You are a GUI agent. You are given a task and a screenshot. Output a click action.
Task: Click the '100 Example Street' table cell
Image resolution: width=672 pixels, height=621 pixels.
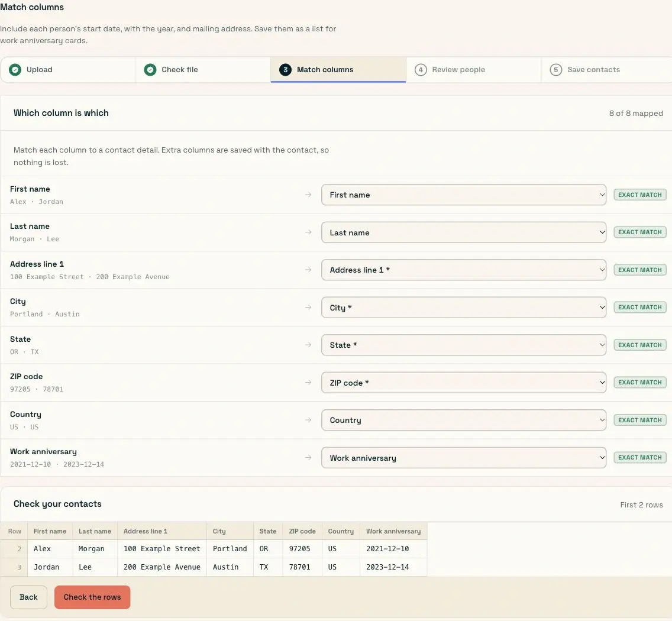tap(162, 549)
